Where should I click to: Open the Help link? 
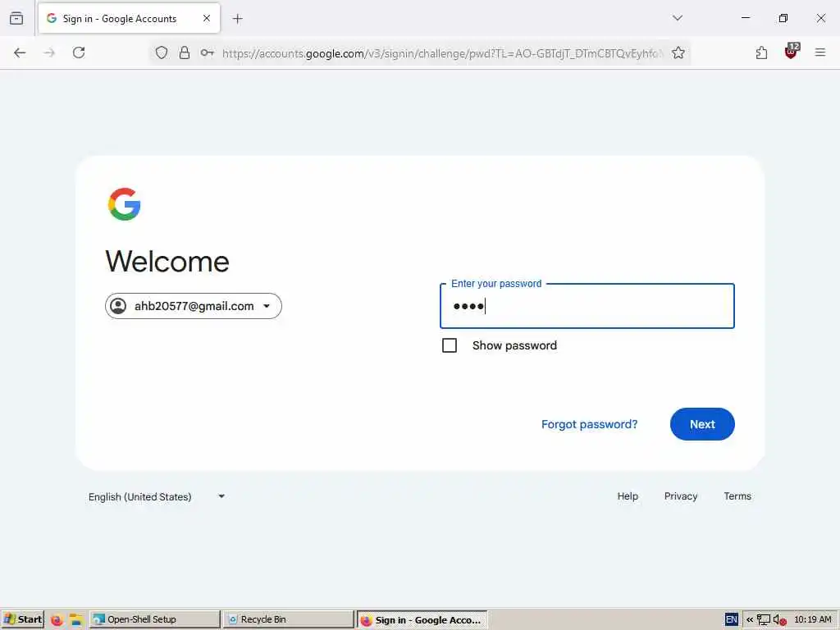[628, 496]
